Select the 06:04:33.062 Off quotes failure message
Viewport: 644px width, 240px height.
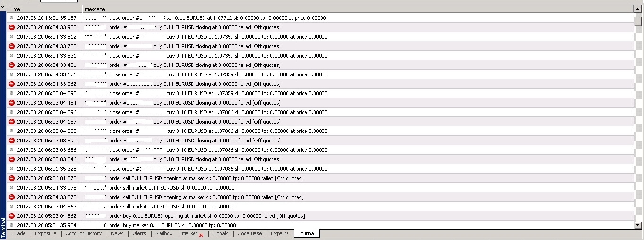(182, 84)
